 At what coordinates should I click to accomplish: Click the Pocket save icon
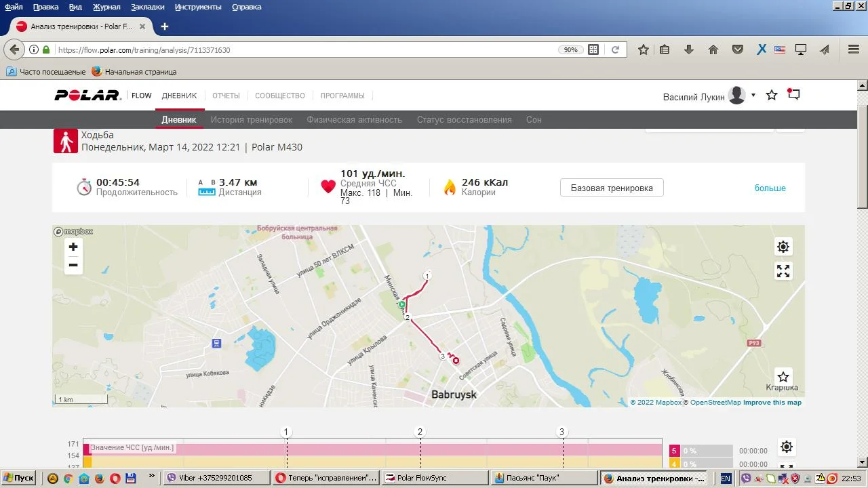pyautogui.click(x=738, y=49)
